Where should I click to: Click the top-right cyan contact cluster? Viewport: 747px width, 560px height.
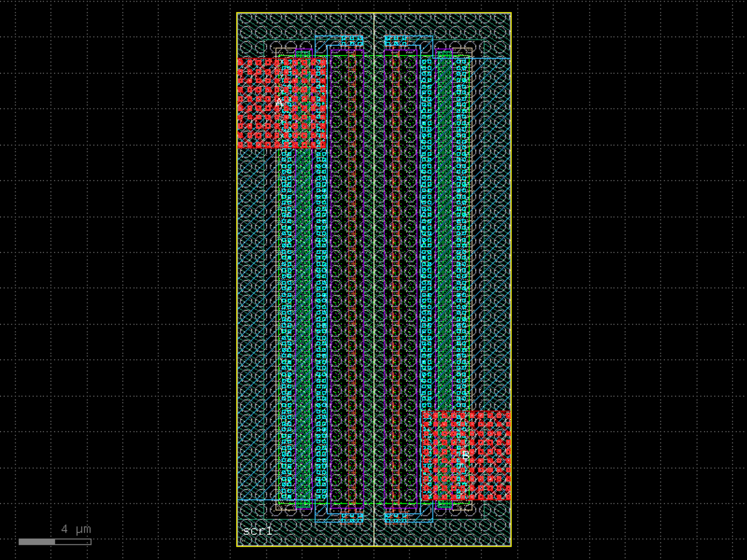coord(396,41)
